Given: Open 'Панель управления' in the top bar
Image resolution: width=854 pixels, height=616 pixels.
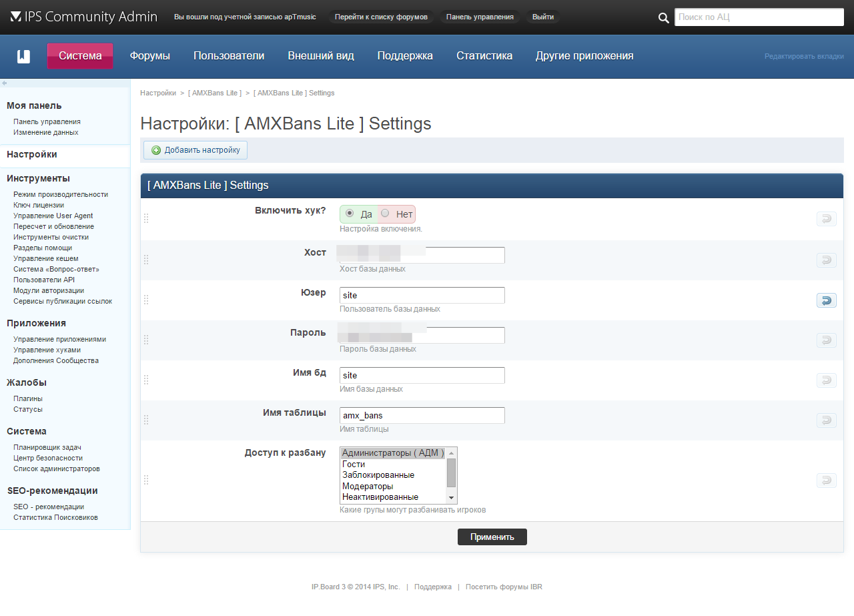Looking at the screenshot, I should (480, 17).
